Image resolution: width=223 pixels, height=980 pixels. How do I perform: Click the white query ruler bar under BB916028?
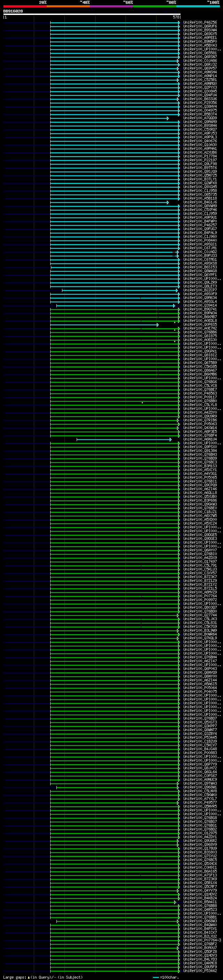click(x=92, y=14)
